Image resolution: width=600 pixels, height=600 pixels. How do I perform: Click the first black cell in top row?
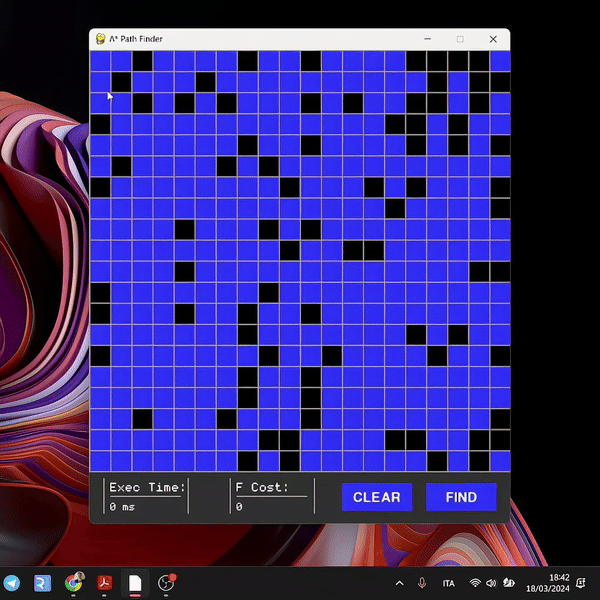142,60
